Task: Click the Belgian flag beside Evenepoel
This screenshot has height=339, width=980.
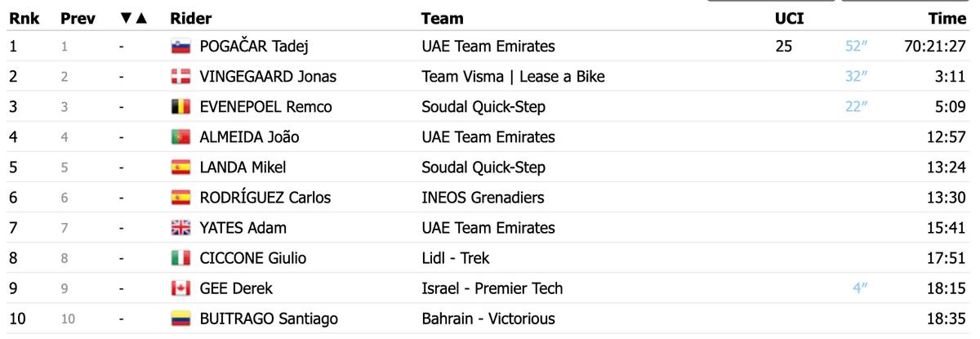Action: click(x=180, y=107)
